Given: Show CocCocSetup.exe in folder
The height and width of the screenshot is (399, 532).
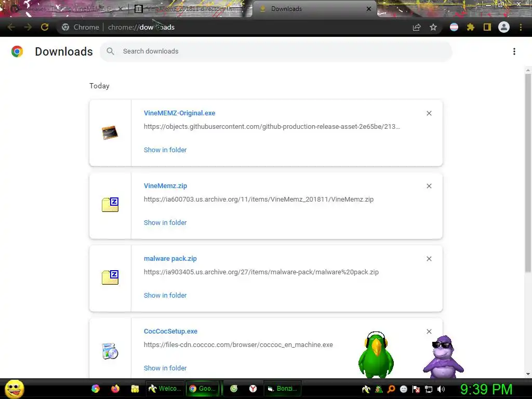Looking at the screenshot, I should (x=165, y=368).
